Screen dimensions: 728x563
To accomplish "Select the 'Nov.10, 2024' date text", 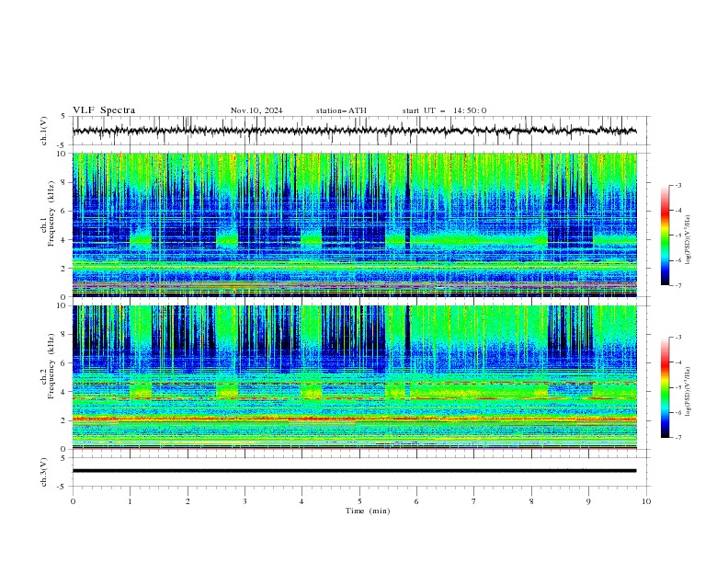I will click(256, 110).
